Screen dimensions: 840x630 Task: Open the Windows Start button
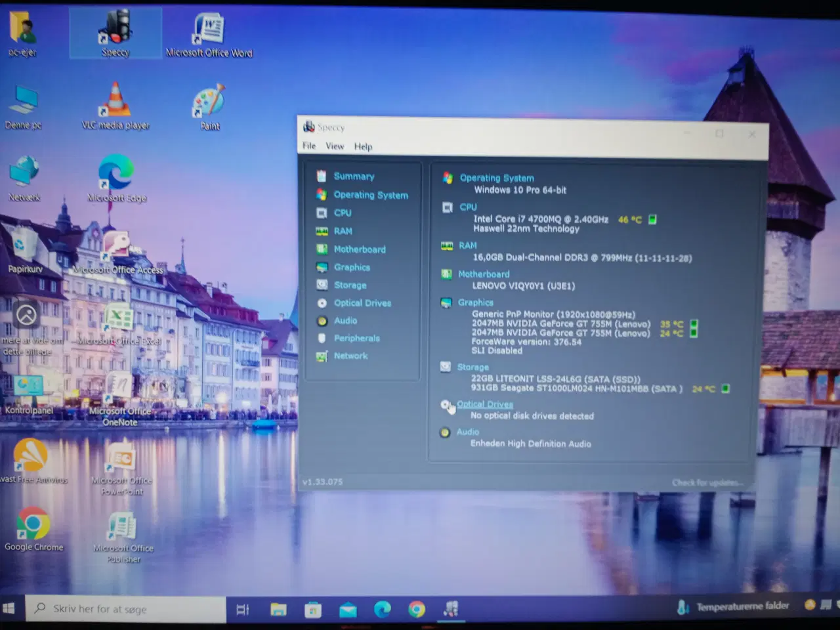click(x=9, y=608)
